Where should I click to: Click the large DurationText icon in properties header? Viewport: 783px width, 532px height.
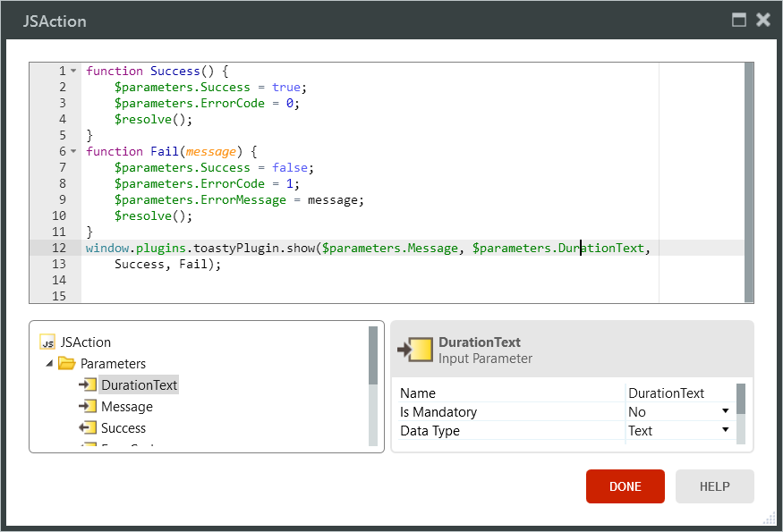pyautogui.click(x=415, y=350)
